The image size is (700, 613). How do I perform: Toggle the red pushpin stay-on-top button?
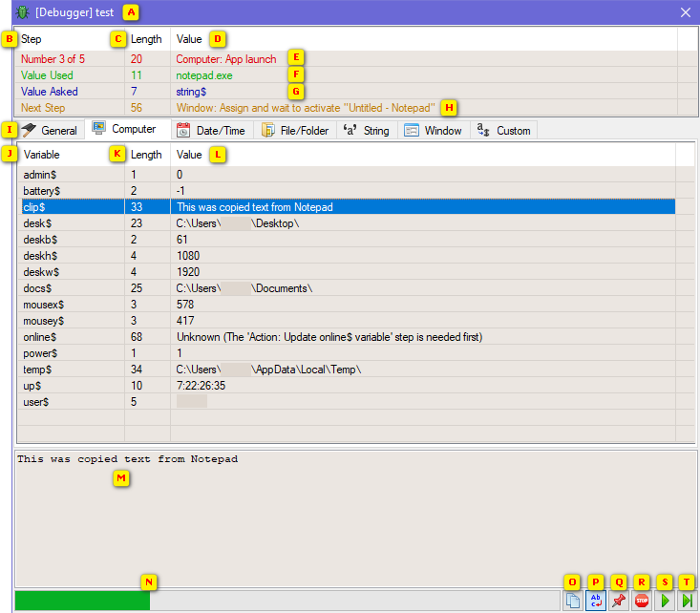coord(619,601)
